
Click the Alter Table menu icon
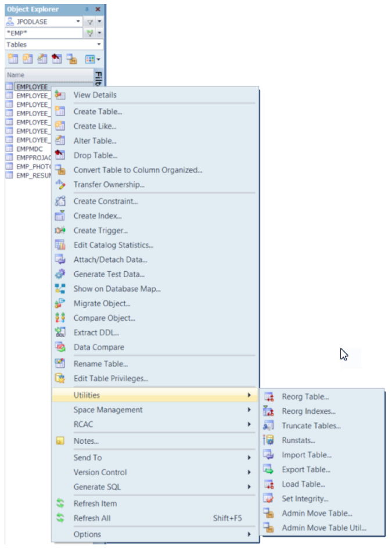pos(60,141)
